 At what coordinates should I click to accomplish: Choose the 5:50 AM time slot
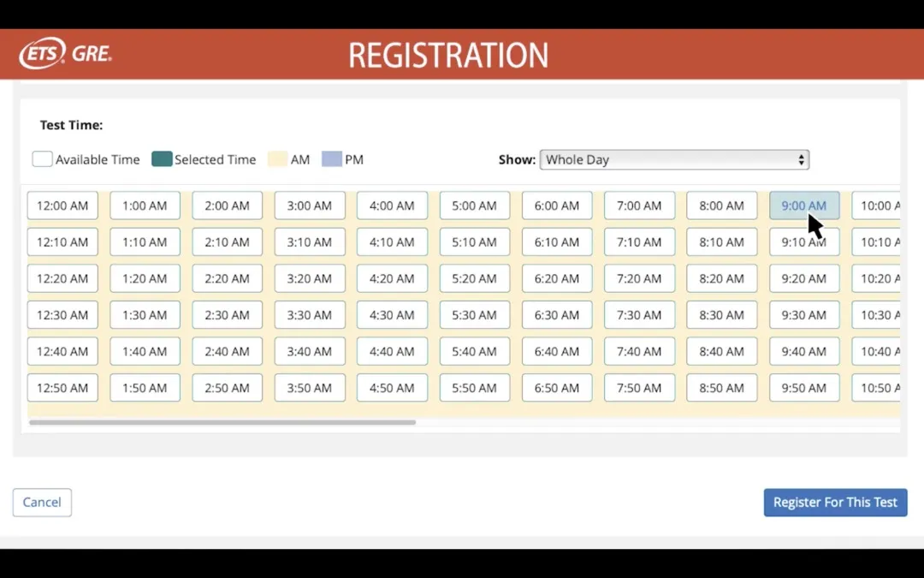pyautogui.click(x=474, y=388)
